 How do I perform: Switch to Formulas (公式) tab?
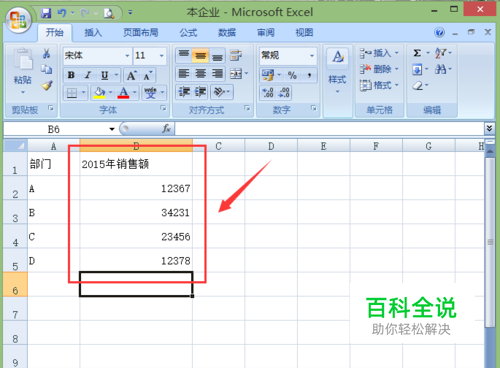point(188,33)
